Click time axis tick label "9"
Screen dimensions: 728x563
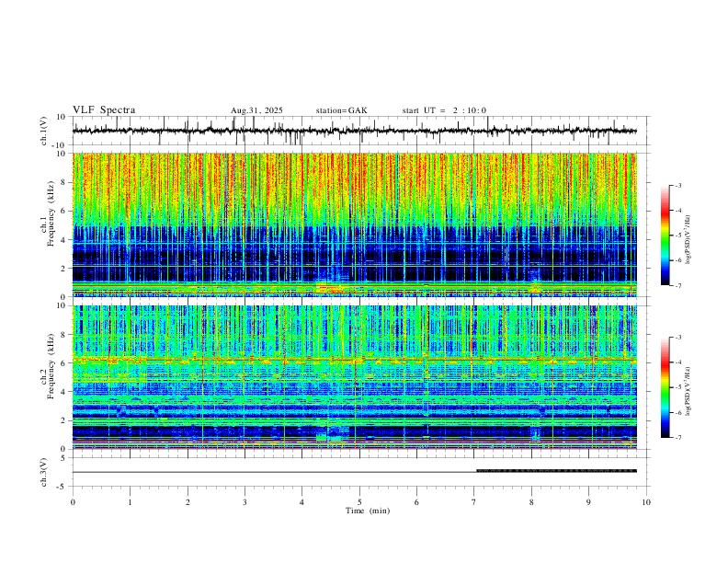click(588, 502)
